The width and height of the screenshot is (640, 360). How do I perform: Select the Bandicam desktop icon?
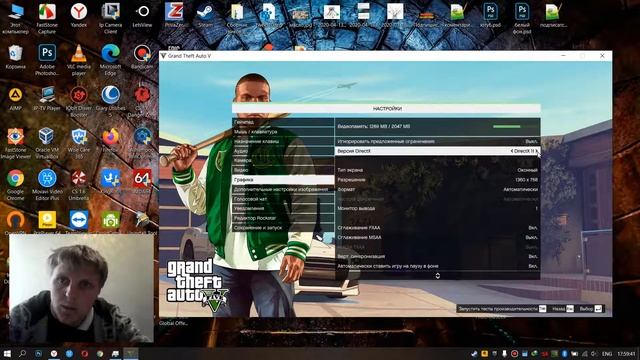pos(142,57)
